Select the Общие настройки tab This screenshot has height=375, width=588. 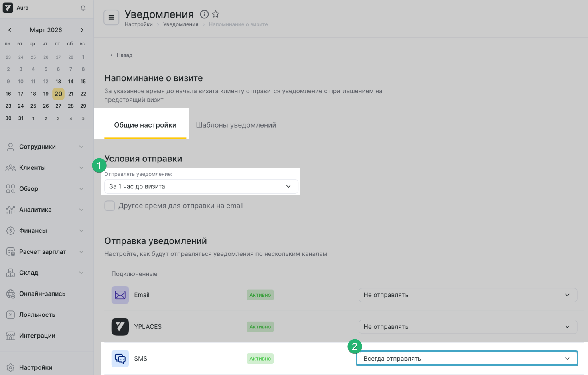pos(145,125)
